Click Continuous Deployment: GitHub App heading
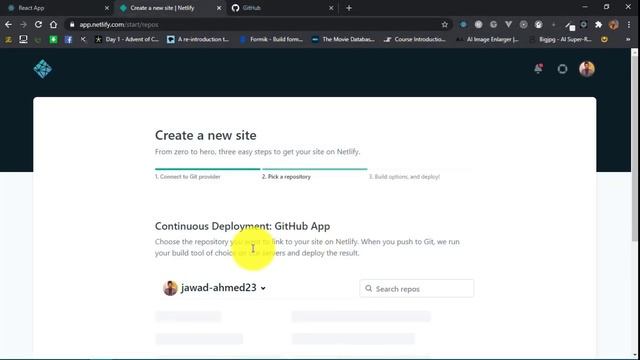640x360 pixels. [242, 226]
